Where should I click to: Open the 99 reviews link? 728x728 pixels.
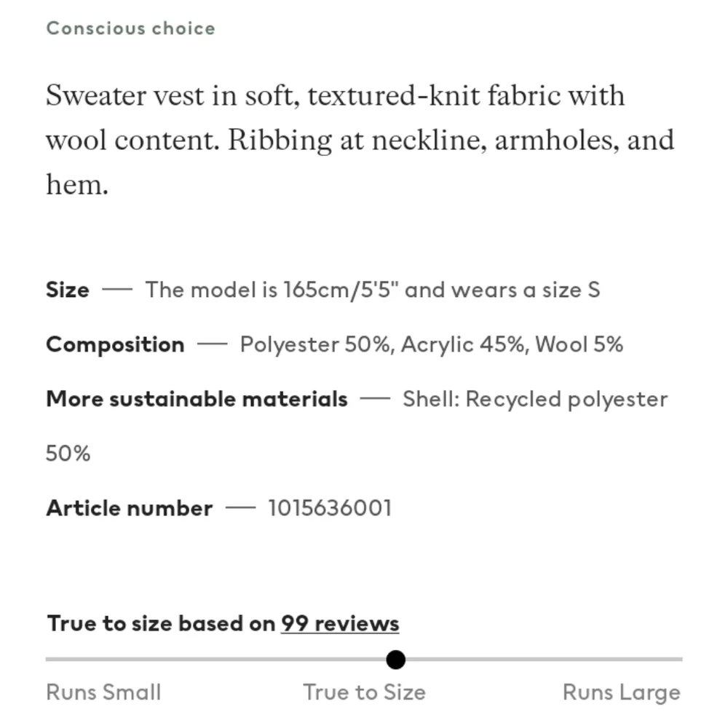pyautogui.click(x=340, y=623)
